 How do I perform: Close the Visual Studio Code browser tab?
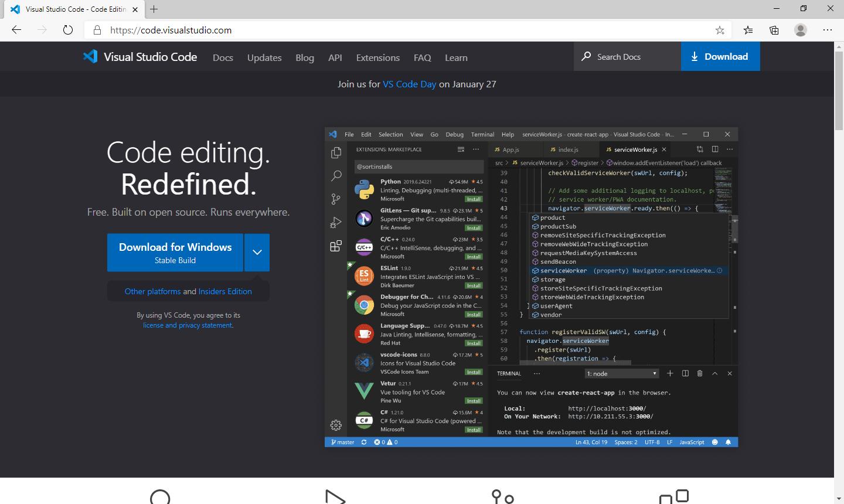coord(136,9)
